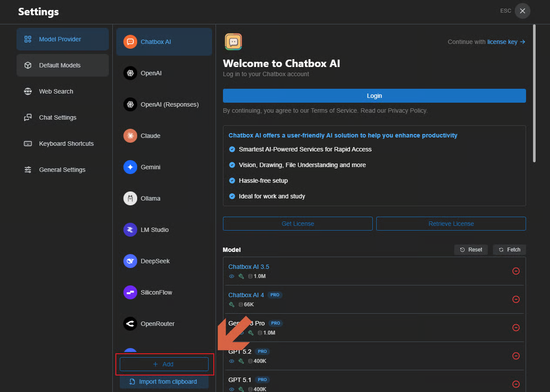Click Fetch to refresh models

coord(510,250)
